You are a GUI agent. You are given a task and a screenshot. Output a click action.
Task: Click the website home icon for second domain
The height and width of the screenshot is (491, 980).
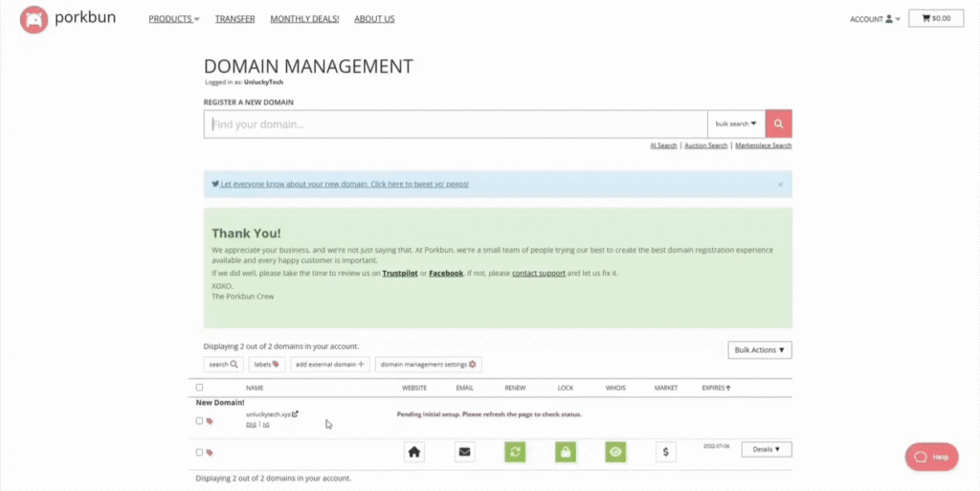coord(414,452)
